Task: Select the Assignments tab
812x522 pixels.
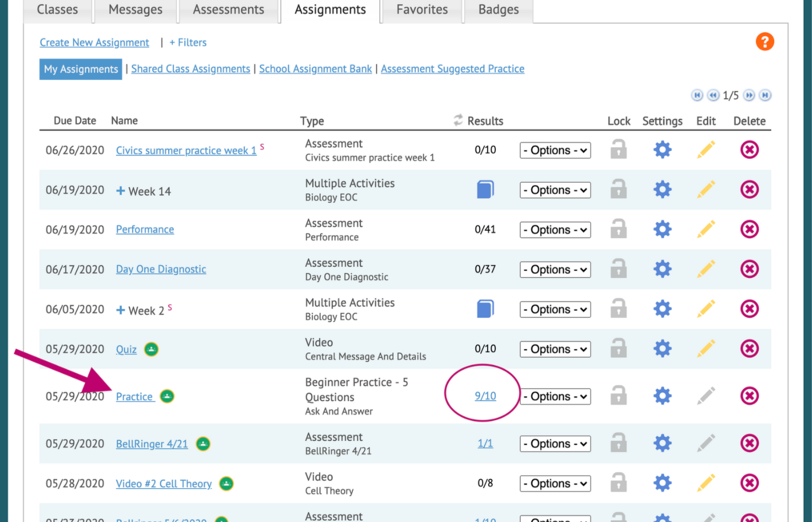Action: [x=330, y=10]
